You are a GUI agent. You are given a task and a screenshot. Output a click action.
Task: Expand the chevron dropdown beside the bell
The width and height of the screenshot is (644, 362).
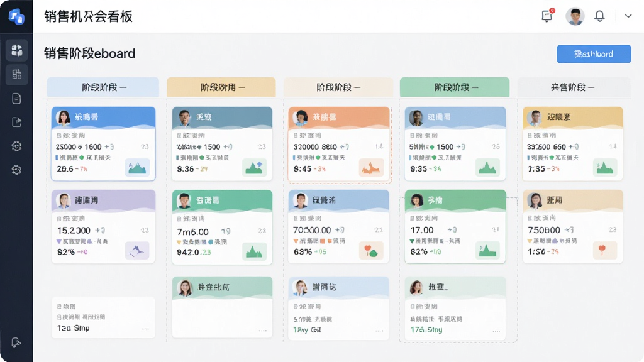click(628, 16)
